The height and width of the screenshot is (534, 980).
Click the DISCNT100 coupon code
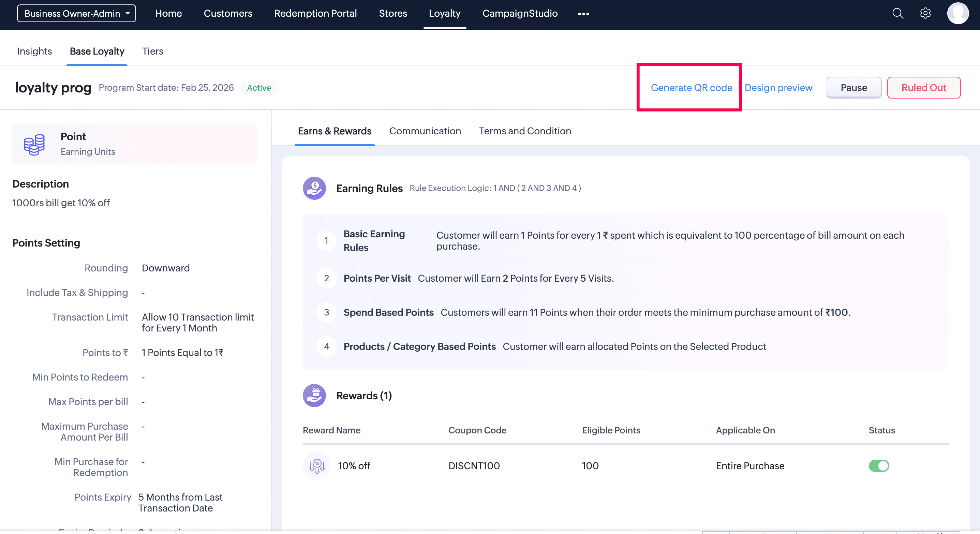tap(474, 465)
